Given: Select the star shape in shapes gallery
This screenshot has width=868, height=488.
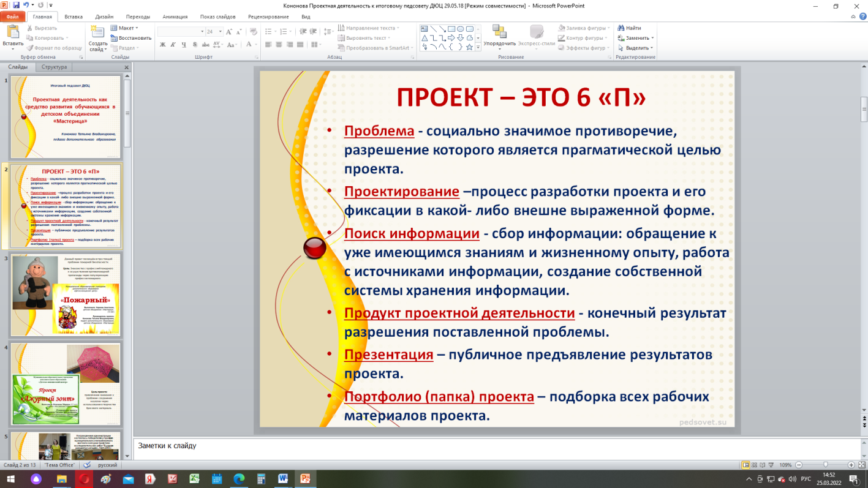Looking at the screenshot, I should [469, 47].
